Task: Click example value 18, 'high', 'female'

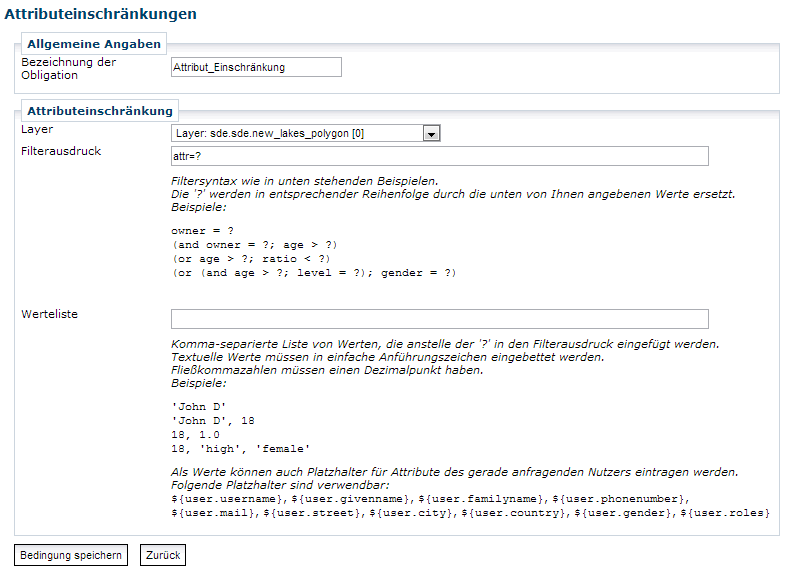Action: (x=240, y=449)
